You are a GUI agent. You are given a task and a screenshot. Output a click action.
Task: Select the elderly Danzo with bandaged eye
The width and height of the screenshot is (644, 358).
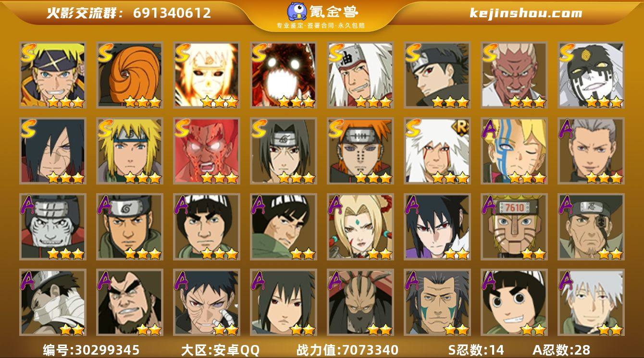pos(591,227)
